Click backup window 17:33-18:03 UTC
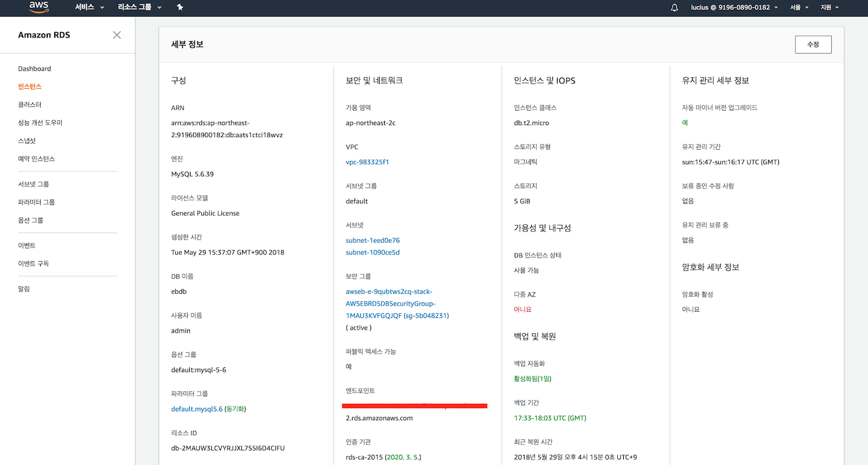The image size is (868, 465). point(550,418)
